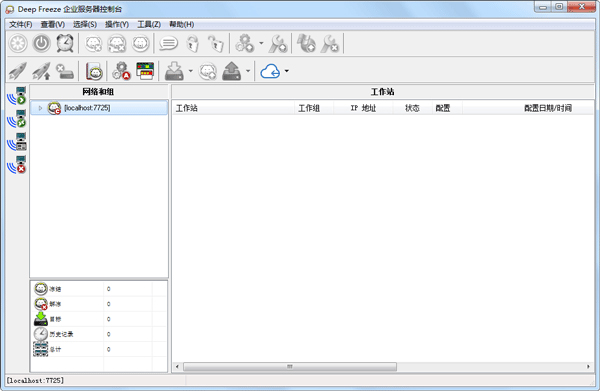Viewport: 600px width, 391px height.
Task: Open the 帮助(H) menu
Action: [x=182, y=24]
